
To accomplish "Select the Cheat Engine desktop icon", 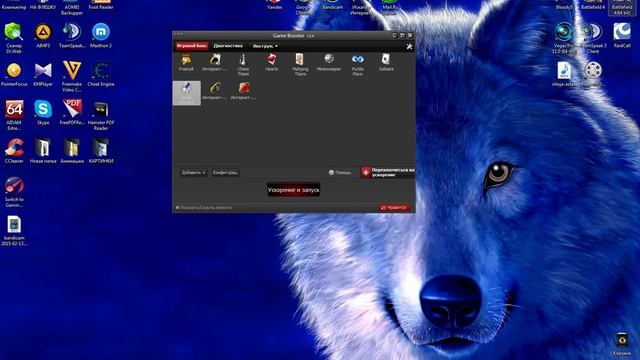I will pyautogui.click(x=100, y=74).
